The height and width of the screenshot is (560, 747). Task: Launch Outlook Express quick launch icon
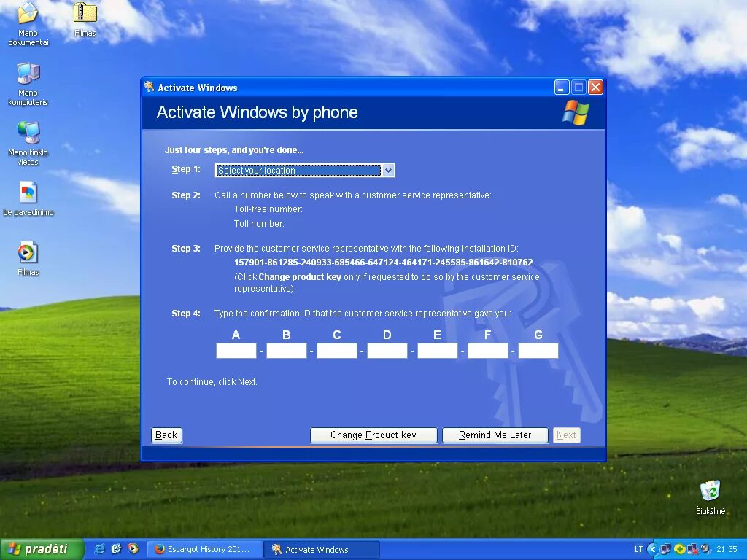(116, 549)
